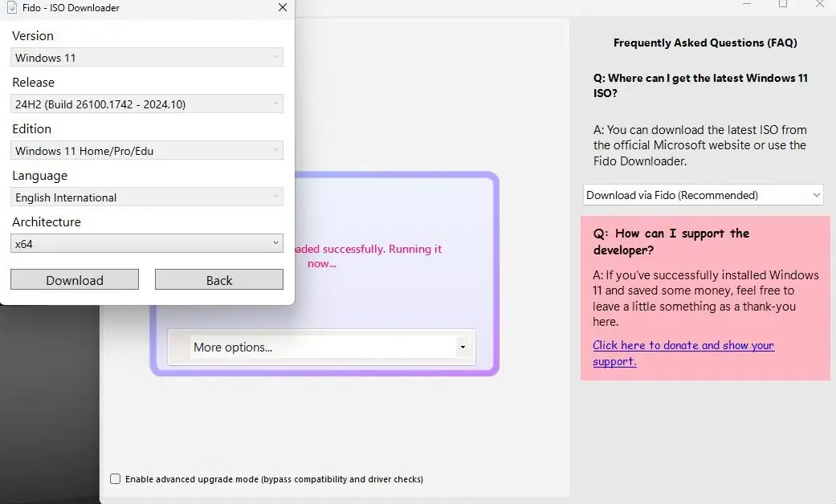Open the donate and show your support link
The height and width of the screenshot is (504, 836).
(x=683, y=352)
